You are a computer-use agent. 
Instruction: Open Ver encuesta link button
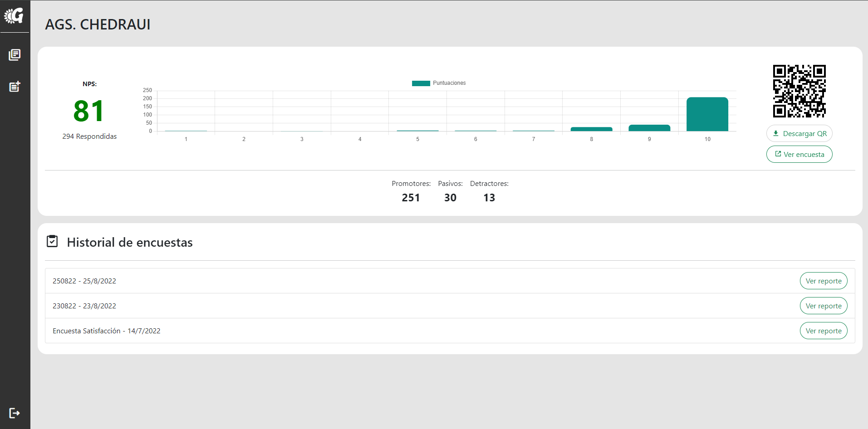(799, 154)
